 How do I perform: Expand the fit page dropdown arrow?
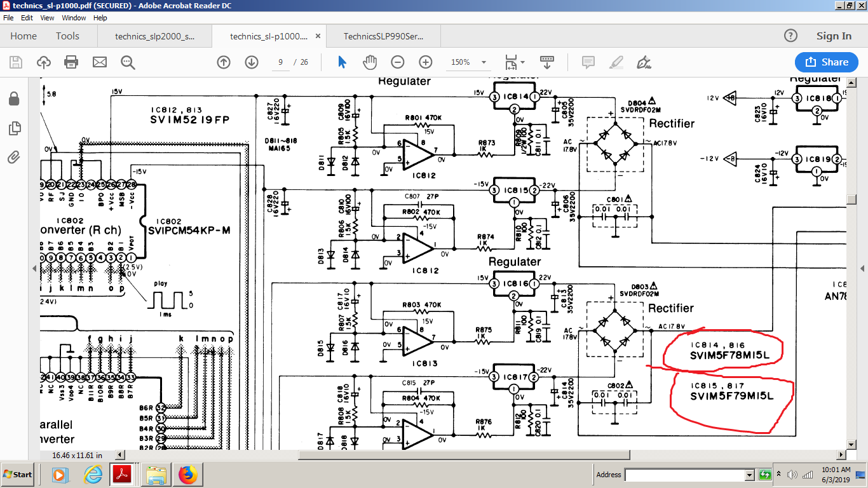[x=522, y=62]
